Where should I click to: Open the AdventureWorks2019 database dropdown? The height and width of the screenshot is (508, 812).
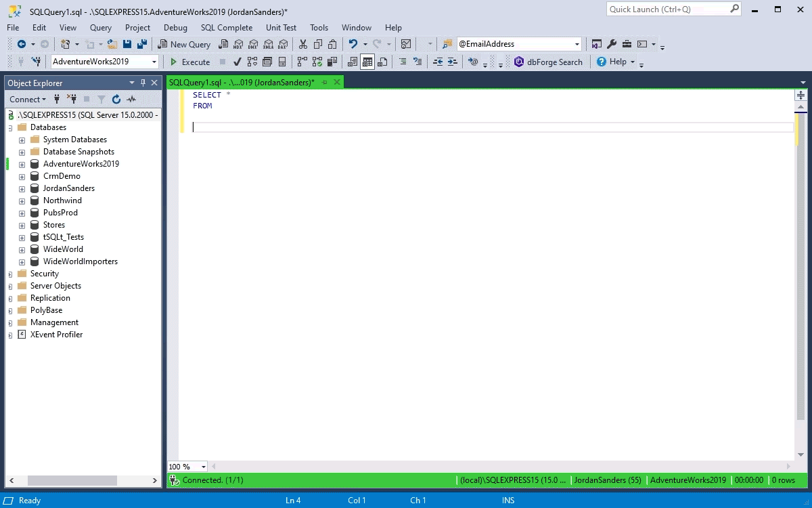[x=154, y=62]
